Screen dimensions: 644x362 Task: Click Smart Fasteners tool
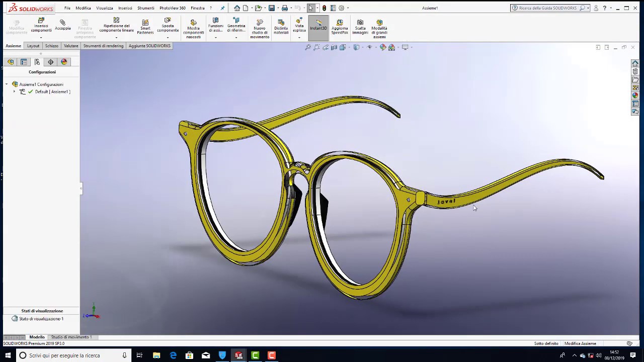pos(145,27)
